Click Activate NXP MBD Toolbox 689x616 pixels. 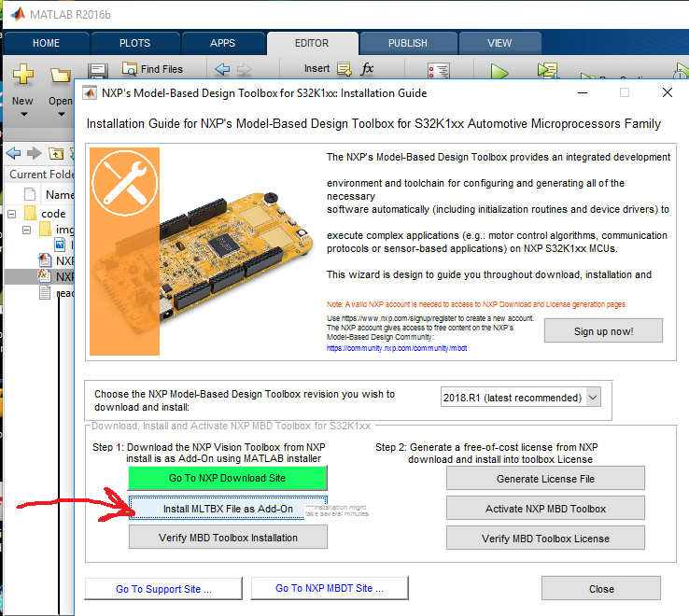545,509
